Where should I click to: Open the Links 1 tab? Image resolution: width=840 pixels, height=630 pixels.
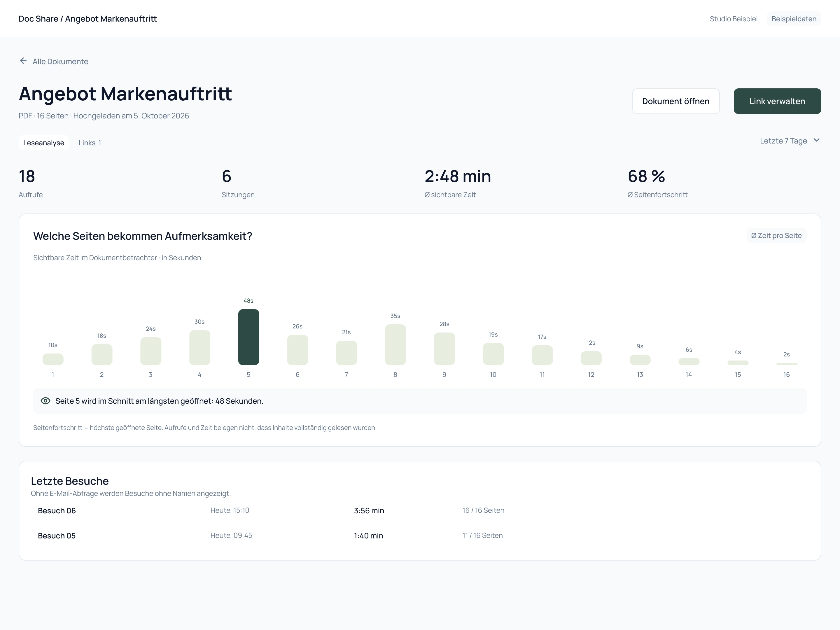90,143
